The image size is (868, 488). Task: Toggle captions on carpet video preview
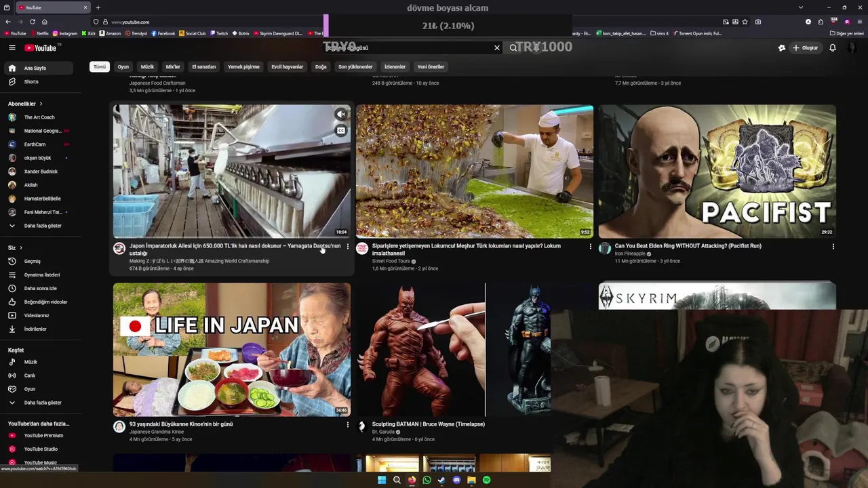[x=341, y=131]
